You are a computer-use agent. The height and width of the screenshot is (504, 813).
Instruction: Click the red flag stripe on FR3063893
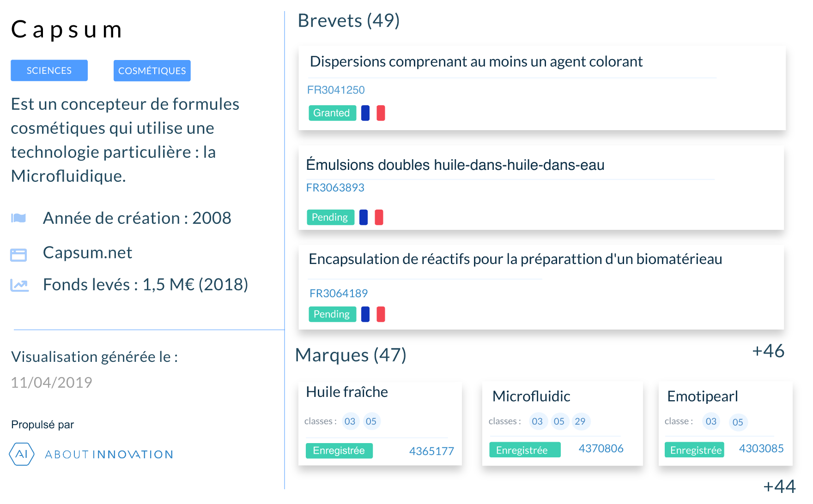pos(379,217)
